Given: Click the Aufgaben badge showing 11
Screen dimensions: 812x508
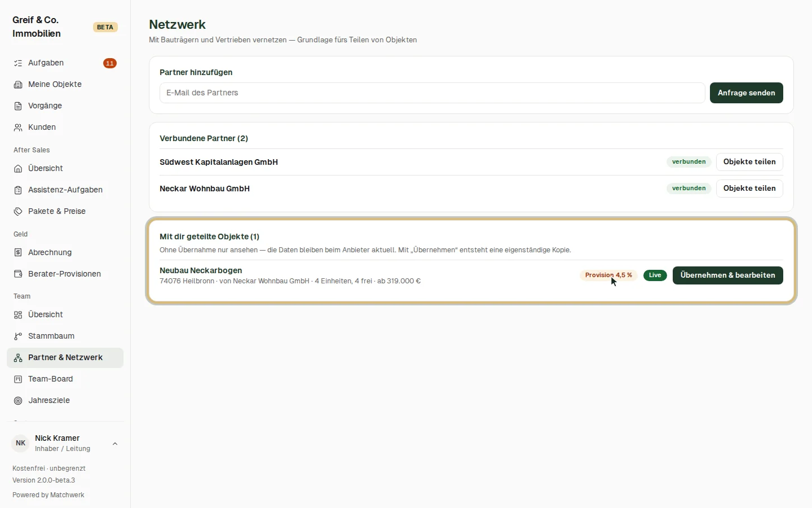Looking at the screenshot, I should [x=110, y=63].
